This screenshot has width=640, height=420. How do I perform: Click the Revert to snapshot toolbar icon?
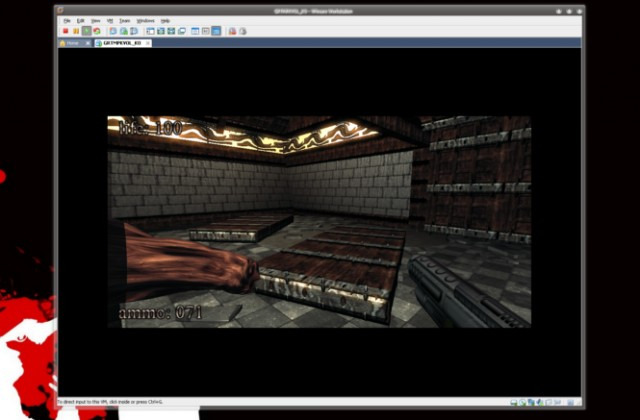point(124,31)
